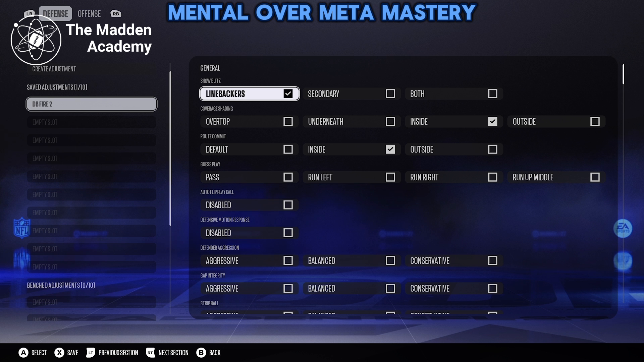The height and width of the screenshot is (362, 644).
Task: Select Default route commit
Action: coord(250,149)
